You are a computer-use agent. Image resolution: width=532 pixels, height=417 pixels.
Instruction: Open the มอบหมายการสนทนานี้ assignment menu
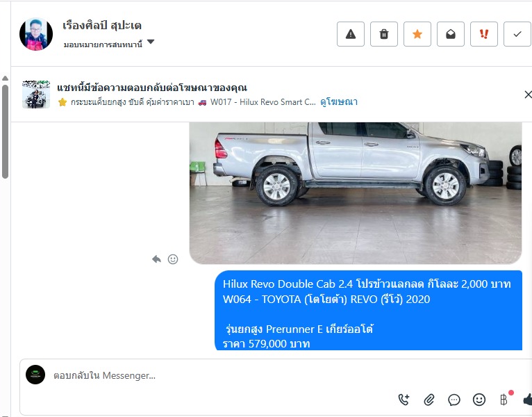coord(103,44)
